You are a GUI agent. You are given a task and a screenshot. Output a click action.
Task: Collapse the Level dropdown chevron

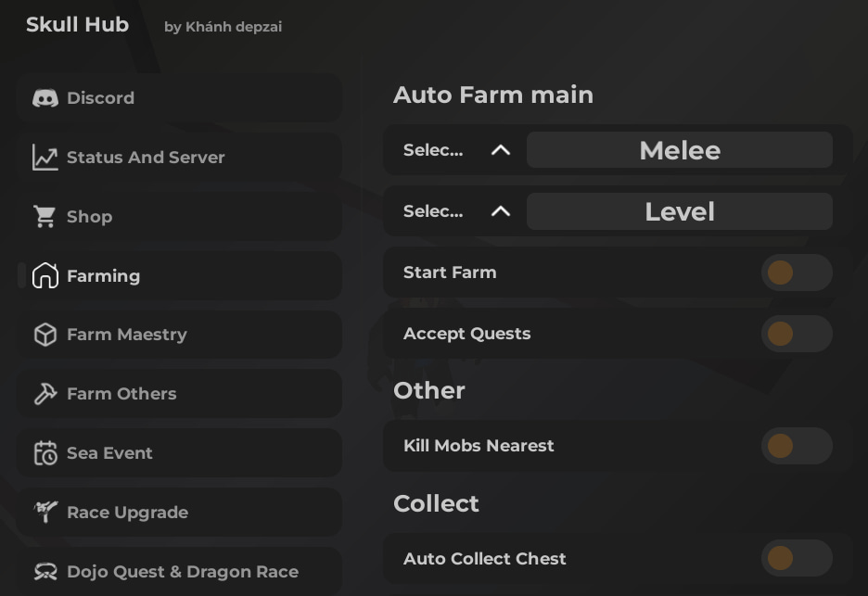coord(501,210)
